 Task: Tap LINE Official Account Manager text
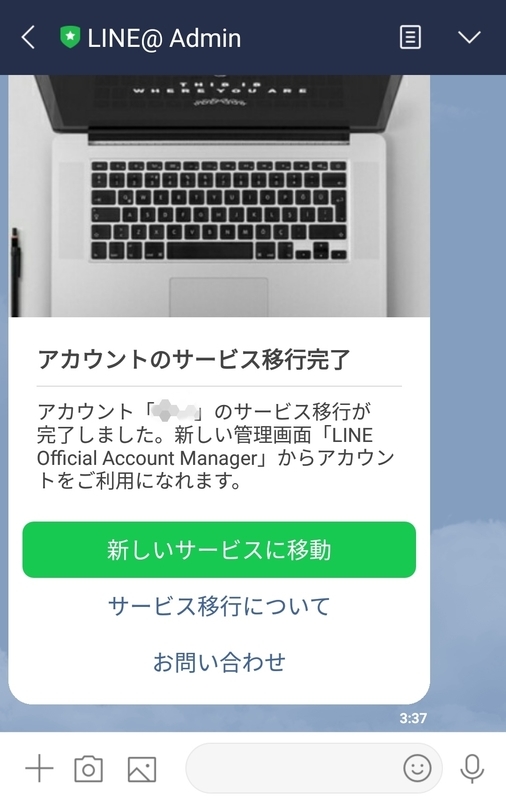(205, 446)
